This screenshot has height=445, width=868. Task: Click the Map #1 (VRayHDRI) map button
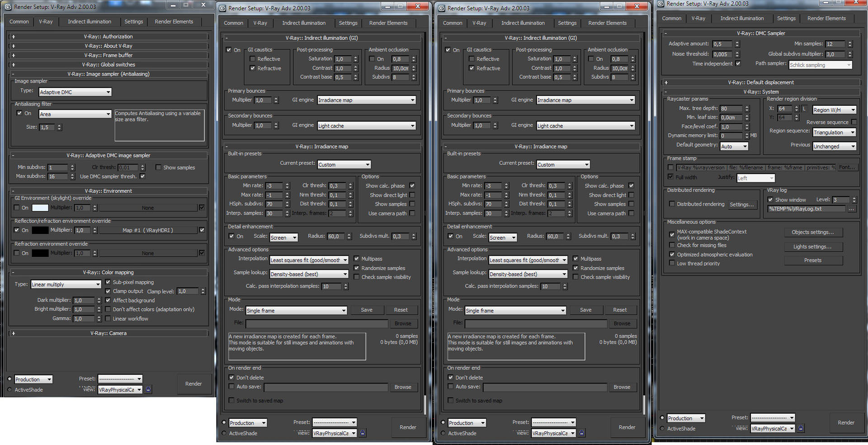[x=148, y=230]
